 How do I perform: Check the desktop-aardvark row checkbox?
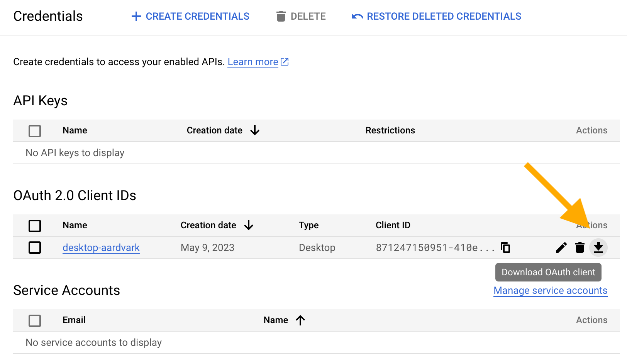click(x=35, y=248)
